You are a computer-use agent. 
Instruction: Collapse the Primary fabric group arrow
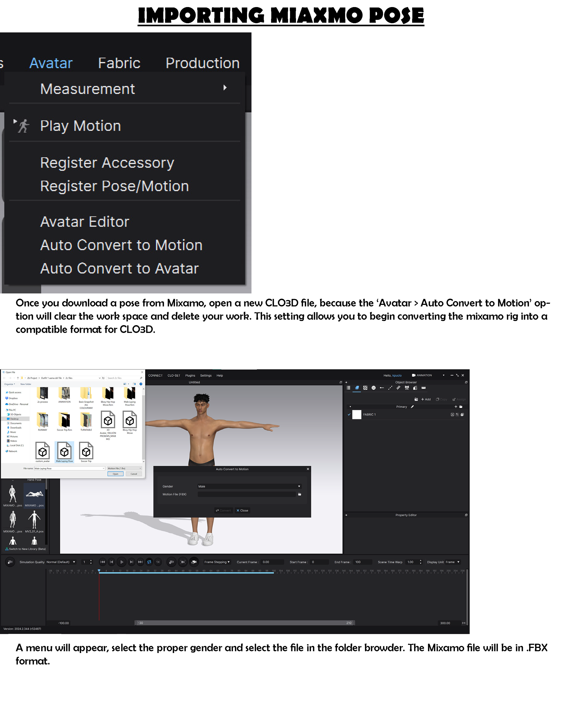tap(350, 407)
